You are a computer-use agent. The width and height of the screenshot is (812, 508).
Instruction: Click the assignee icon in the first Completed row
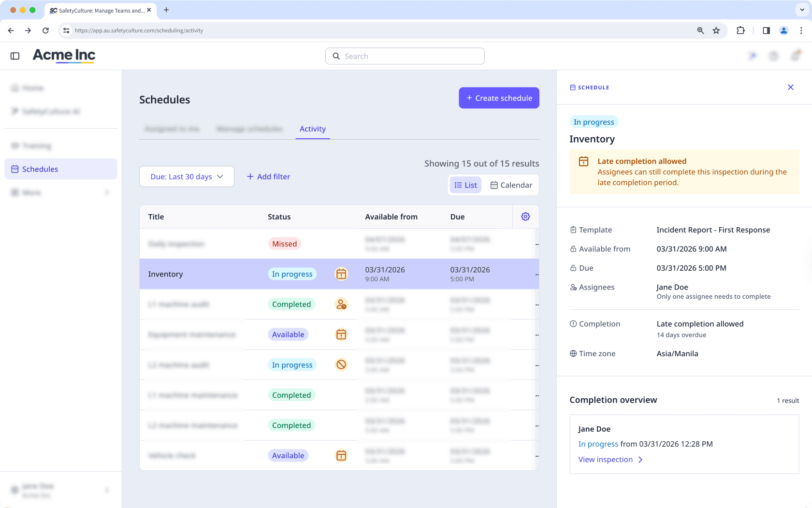pos(341,305)
